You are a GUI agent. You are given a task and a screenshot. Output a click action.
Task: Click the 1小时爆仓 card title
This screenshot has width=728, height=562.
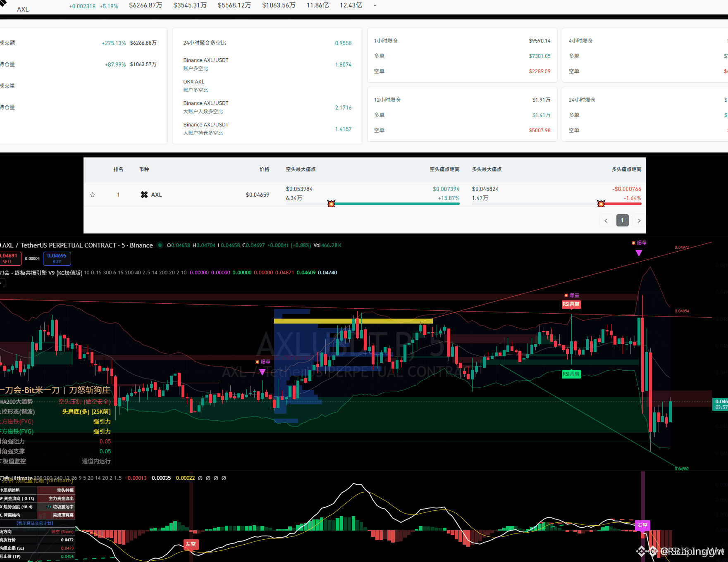click(386, 41)
